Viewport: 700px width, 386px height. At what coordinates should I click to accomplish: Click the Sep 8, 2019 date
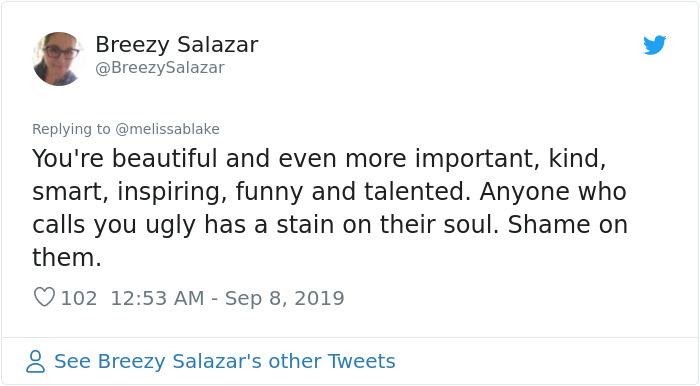tap(284, 298)
